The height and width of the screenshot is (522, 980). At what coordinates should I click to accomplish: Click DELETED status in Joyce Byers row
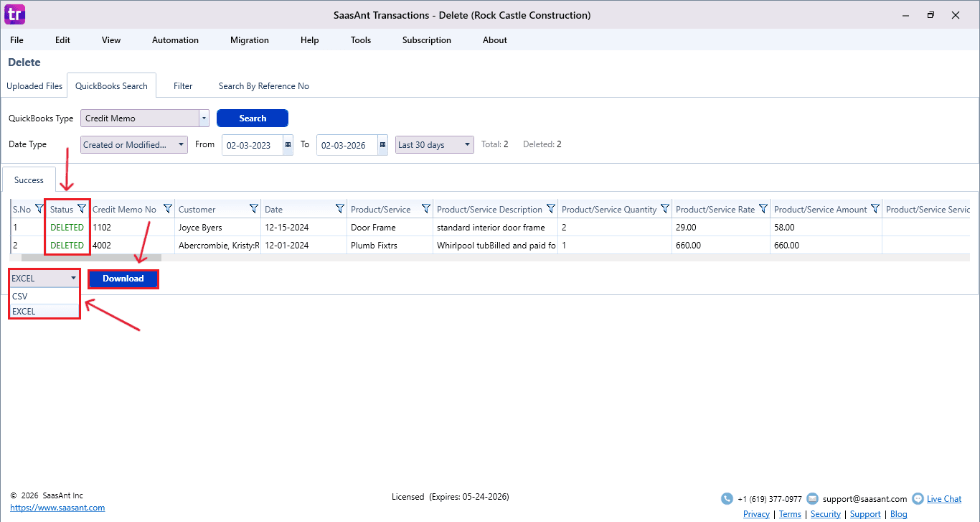coord(67,228)
